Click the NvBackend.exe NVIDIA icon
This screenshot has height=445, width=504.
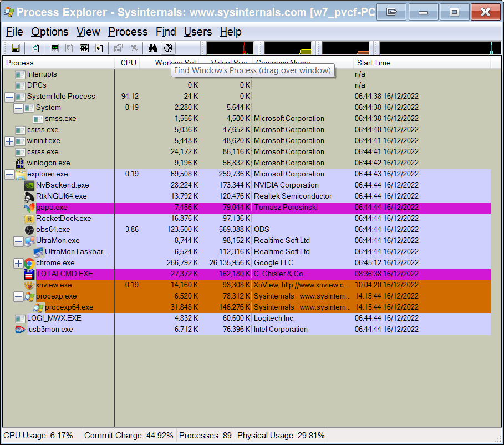pos(29,185)
